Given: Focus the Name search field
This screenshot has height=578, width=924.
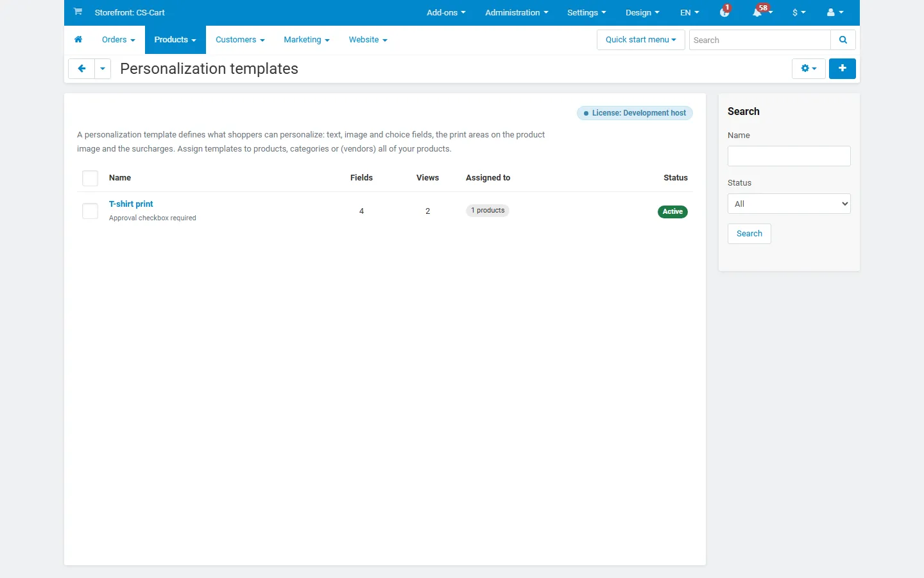Looking at the screenshot, I should [789, 156].
